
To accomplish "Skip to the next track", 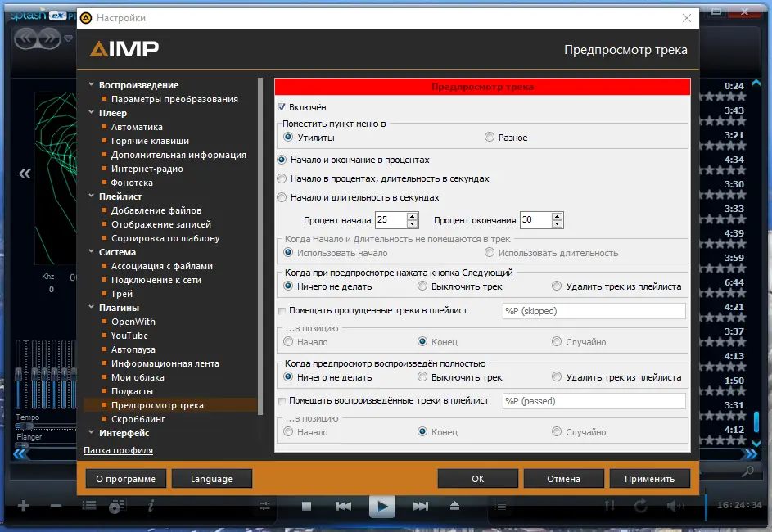I will tap(421, 506).
